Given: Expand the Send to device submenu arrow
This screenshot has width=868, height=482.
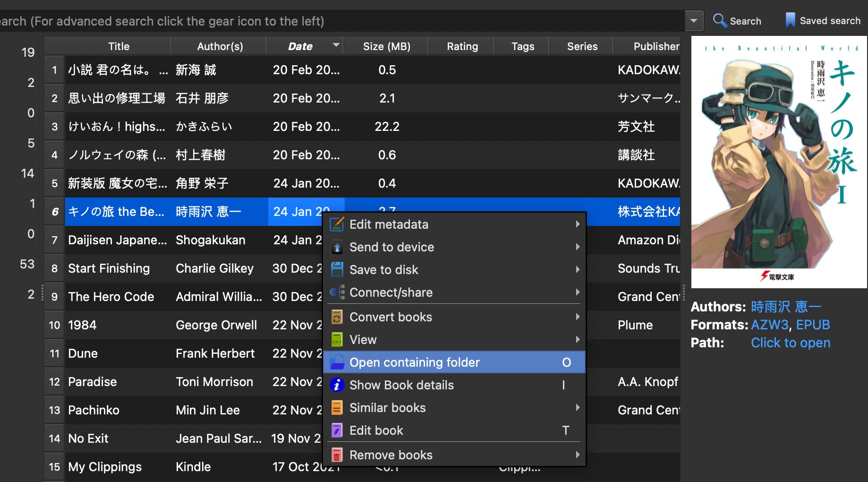Looking at the screenshot, I should click(x=578, y=247).
